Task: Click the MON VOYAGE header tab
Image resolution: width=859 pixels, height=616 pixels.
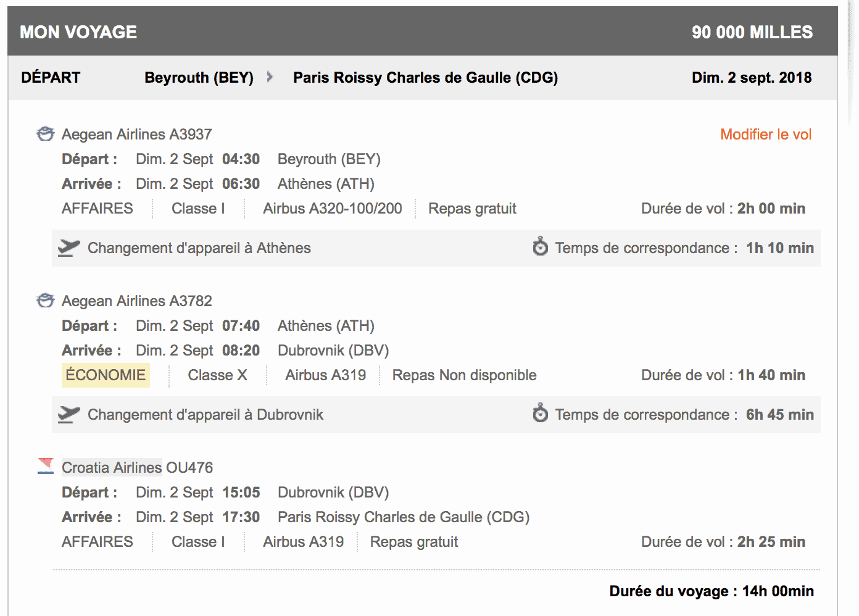Action: point(78,31)
